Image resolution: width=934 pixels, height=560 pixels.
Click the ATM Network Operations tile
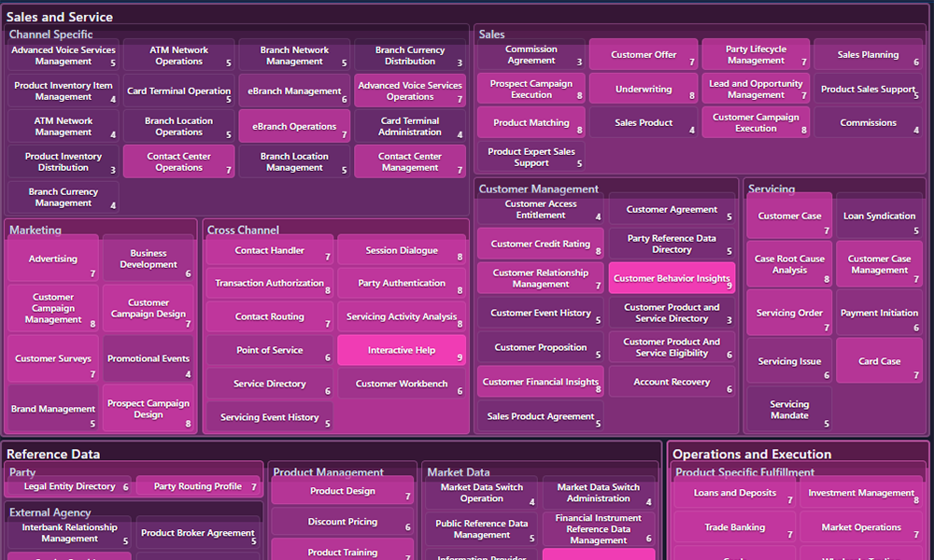178,55
